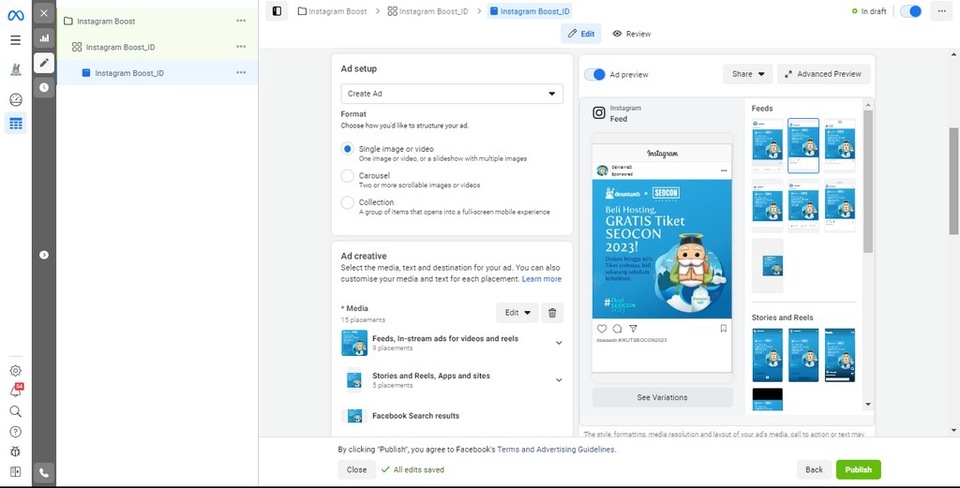The width and height of the screenshot is (960, 488).
Task: Select the pencil edit icon in sidebar
Action: 44,62
